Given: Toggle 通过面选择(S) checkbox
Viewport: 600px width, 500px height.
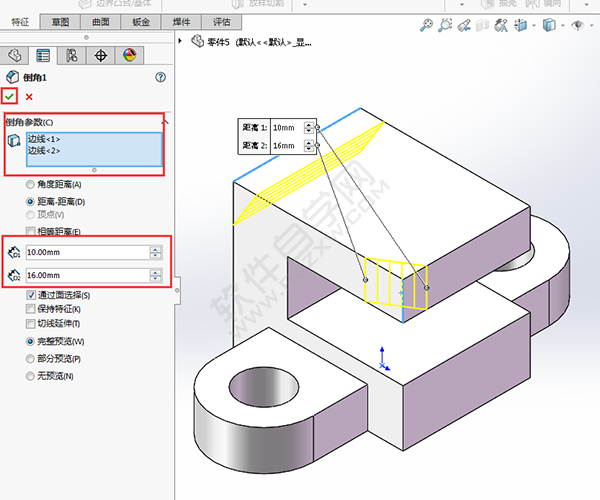Looking at the screenshot, I should coord(31,295).
